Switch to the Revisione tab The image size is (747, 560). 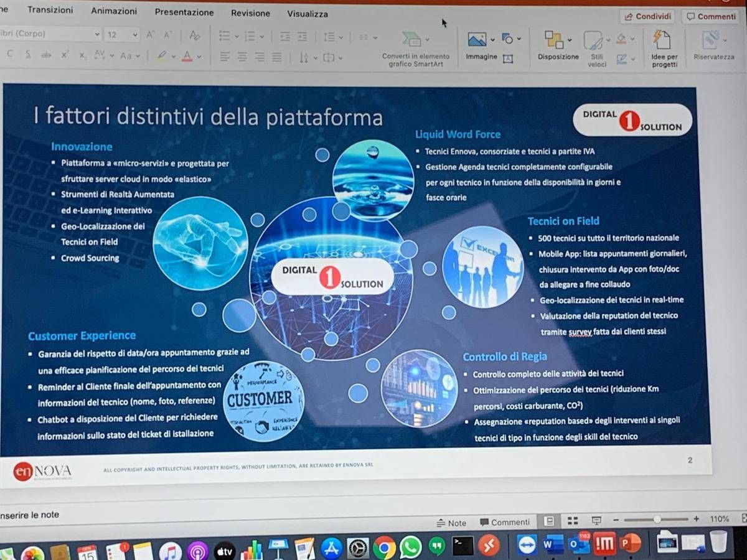250,13
